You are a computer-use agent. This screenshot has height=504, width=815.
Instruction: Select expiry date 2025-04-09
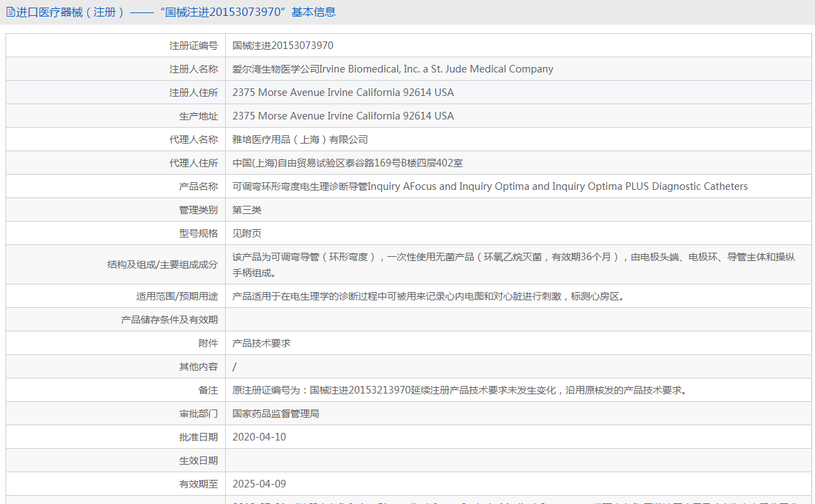pyautogui.click(x=260, y=484)
